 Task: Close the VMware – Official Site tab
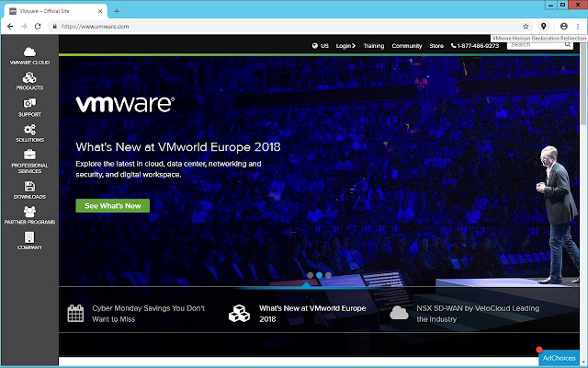[100, 11]
